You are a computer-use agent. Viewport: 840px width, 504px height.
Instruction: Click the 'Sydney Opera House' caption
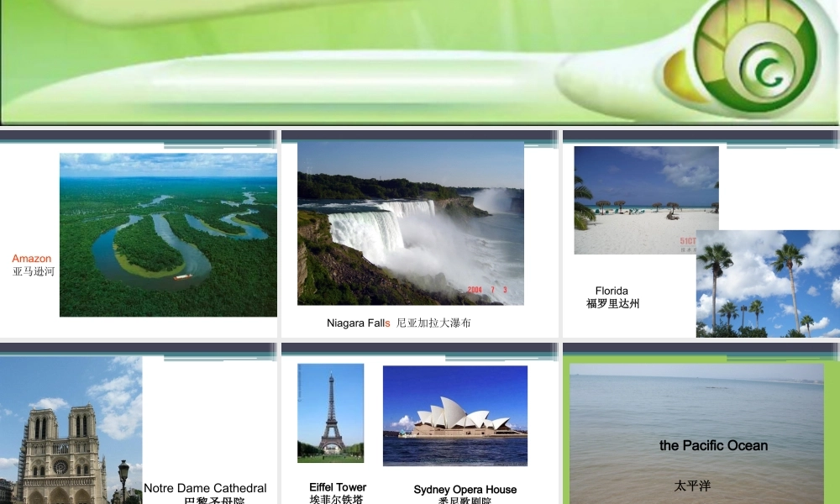465,490
